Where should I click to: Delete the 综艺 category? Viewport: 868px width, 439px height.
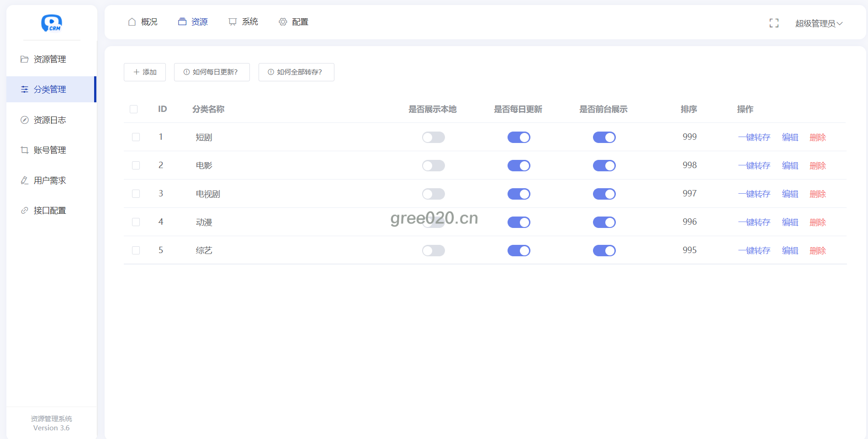coord(817,251)
